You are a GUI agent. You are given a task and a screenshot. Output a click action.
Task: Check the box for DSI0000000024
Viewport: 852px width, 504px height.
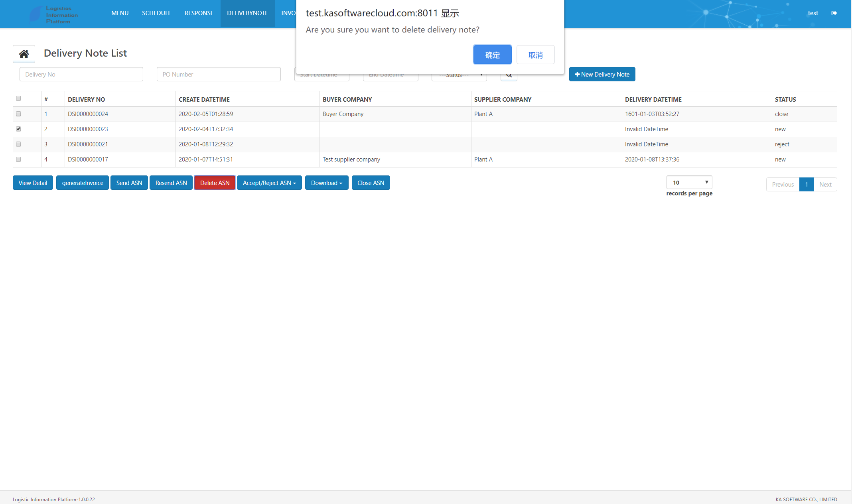pos(18,114)
